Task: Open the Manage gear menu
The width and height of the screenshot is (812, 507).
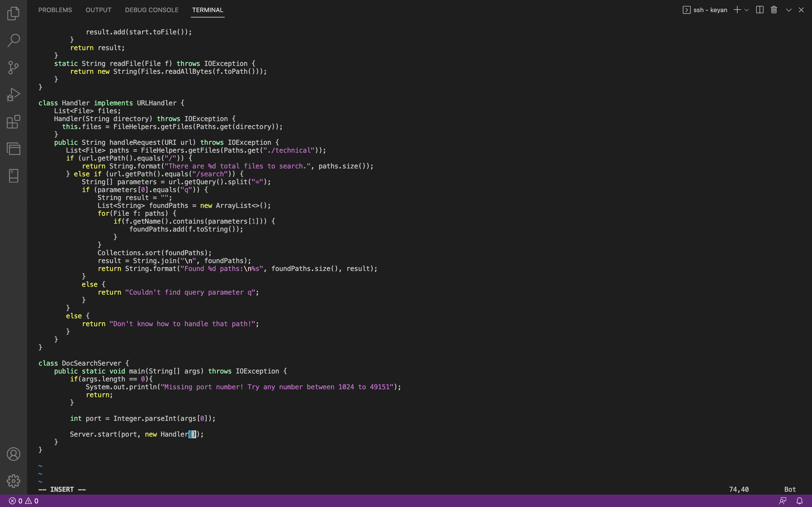Action: coord(14,481)
